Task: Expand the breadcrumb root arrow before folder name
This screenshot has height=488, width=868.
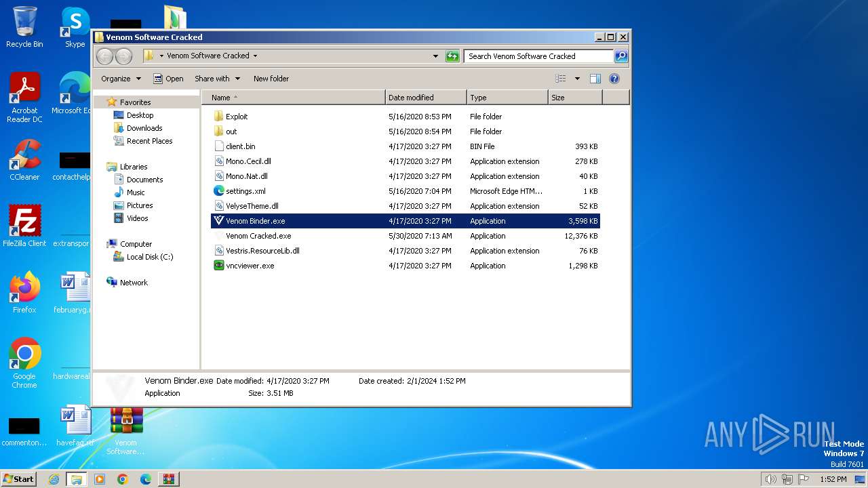Action: click(x=161, y=56)
